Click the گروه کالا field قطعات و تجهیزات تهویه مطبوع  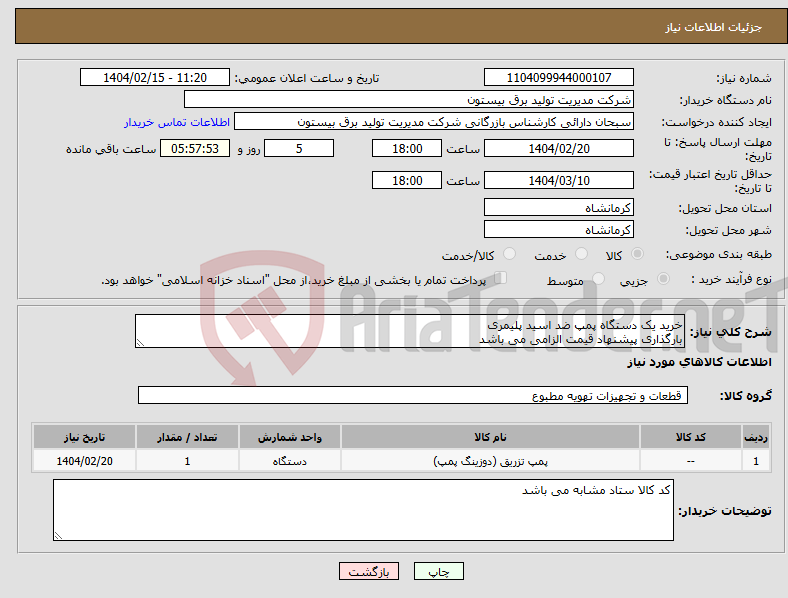413,395
